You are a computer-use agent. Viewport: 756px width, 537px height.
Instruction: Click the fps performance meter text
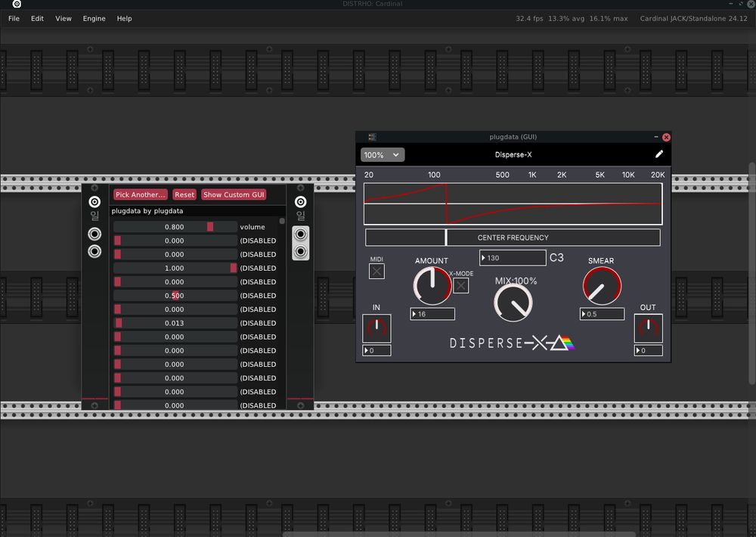click(x=572, y=18)
